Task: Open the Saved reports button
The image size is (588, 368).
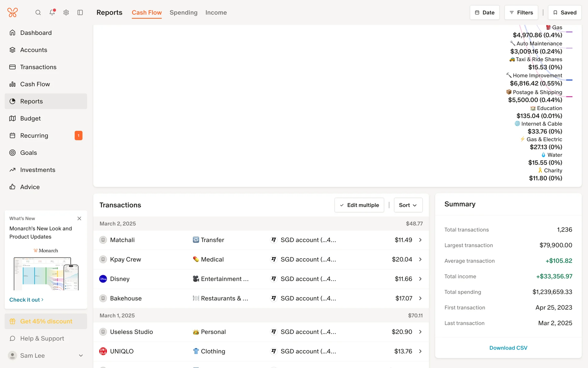Action: click(564, 13)
